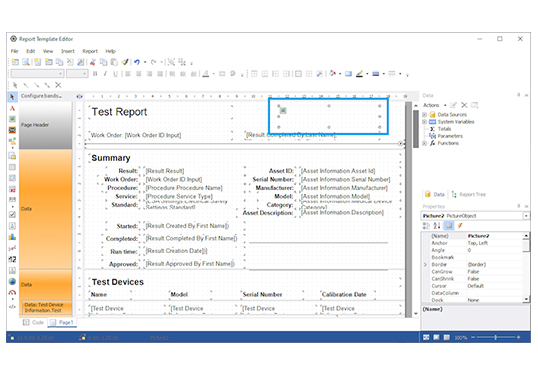Toggle right text alignment
The width and height of the screenshot is (538, 374).
click(150, 73)
